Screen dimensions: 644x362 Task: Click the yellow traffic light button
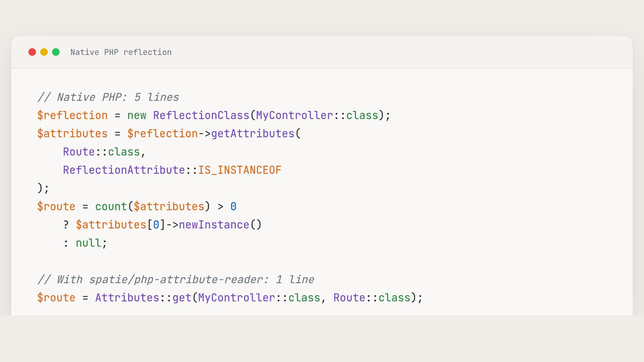44,52
